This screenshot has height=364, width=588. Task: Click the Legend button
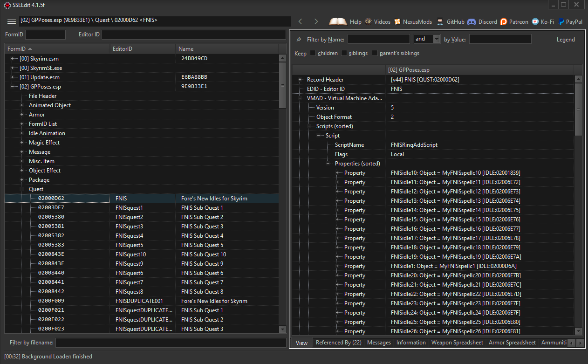click(x=566, y=40)
